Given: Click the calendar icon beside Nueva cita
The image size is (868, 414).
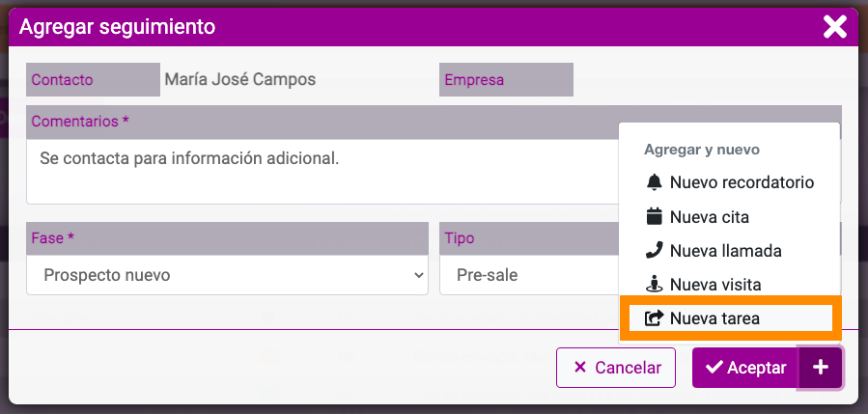Looking at the screenshot, I should point(654,216).
